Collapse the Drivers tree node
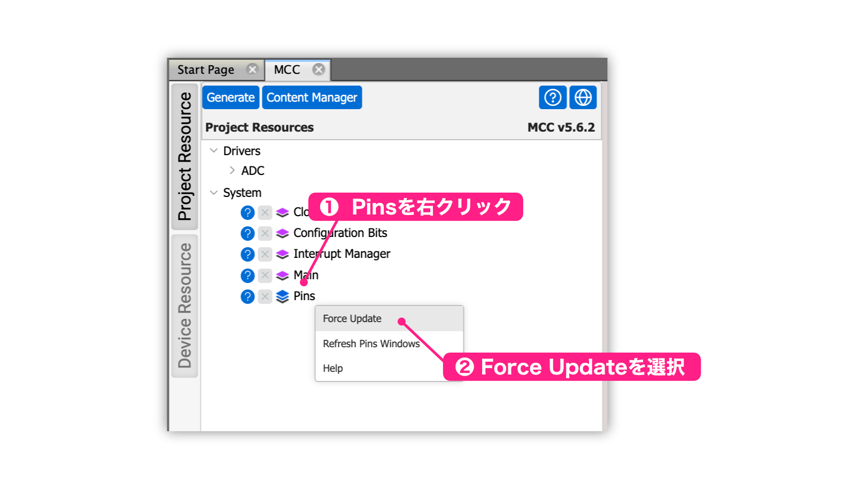The width and height of the screenshot is (868, 489). point(214,151)
